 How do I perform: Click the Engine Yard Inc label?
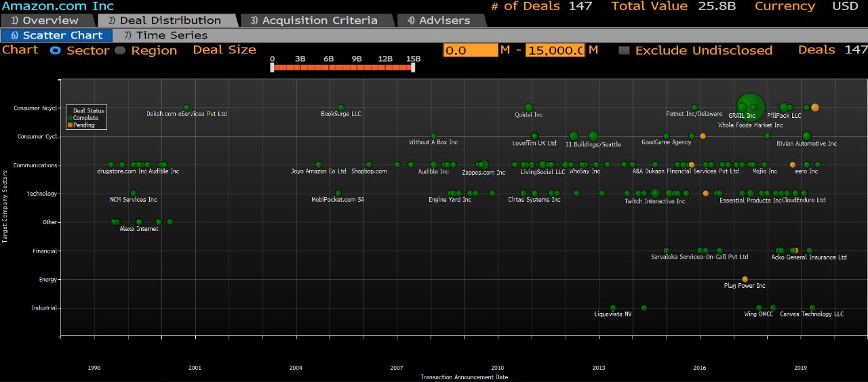[x=450, y=200]
